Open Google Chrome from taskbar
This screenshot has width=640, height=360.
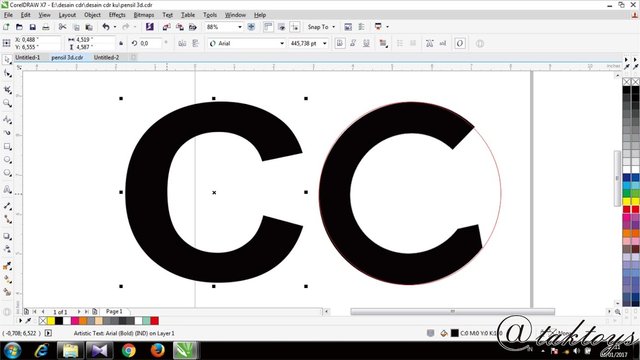129,350
